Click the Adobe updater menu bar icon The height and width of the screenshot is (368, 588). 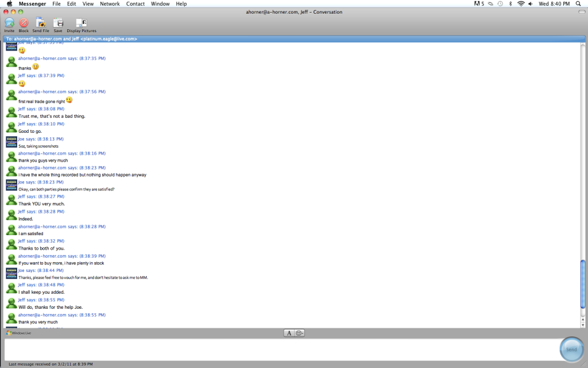pyautogui.click(x=479, y=4)
